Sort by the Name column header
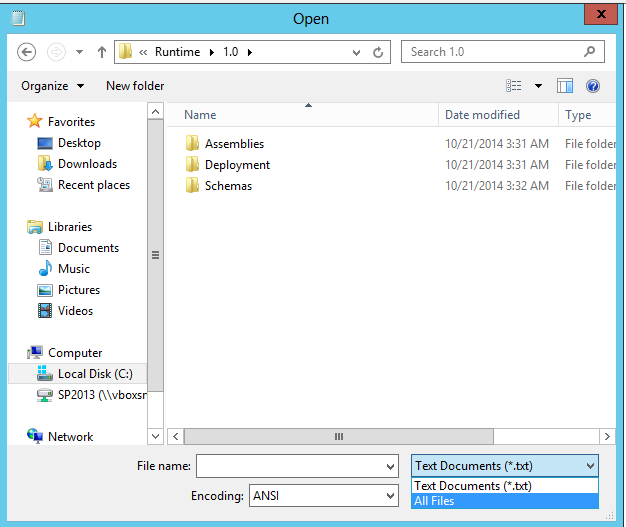Screen dimensions: 626x527 coord(303,115)
